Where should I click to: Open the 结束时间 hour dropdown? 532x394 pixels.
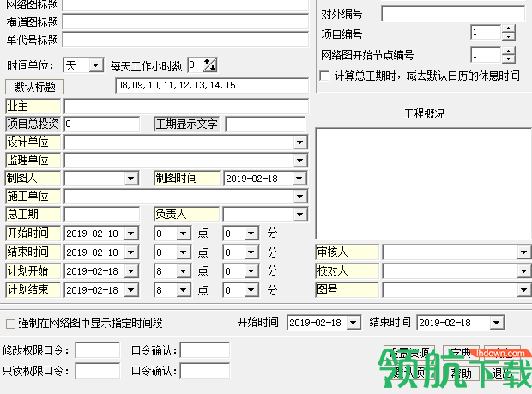point(184,252)
